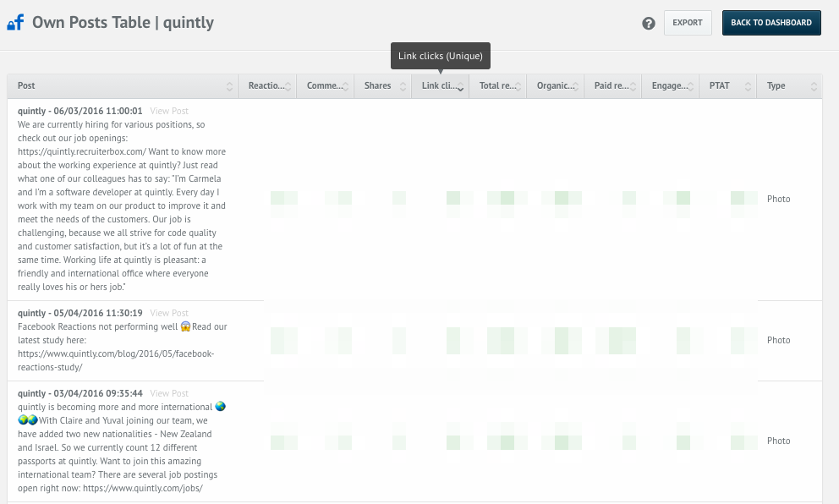Screen dimensions: 839x504
Task: Click sort arrows in Type column
Action: 814,86
